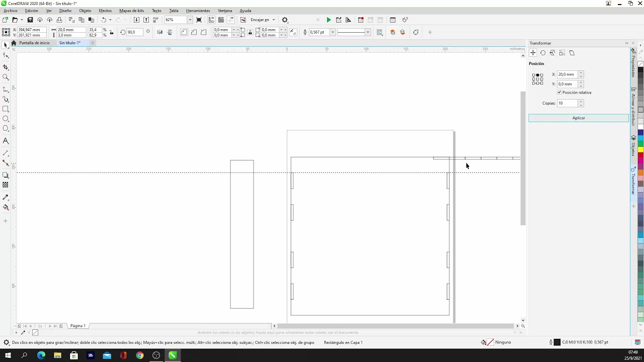Open the dropdown arrow next to Open folder

22,20
